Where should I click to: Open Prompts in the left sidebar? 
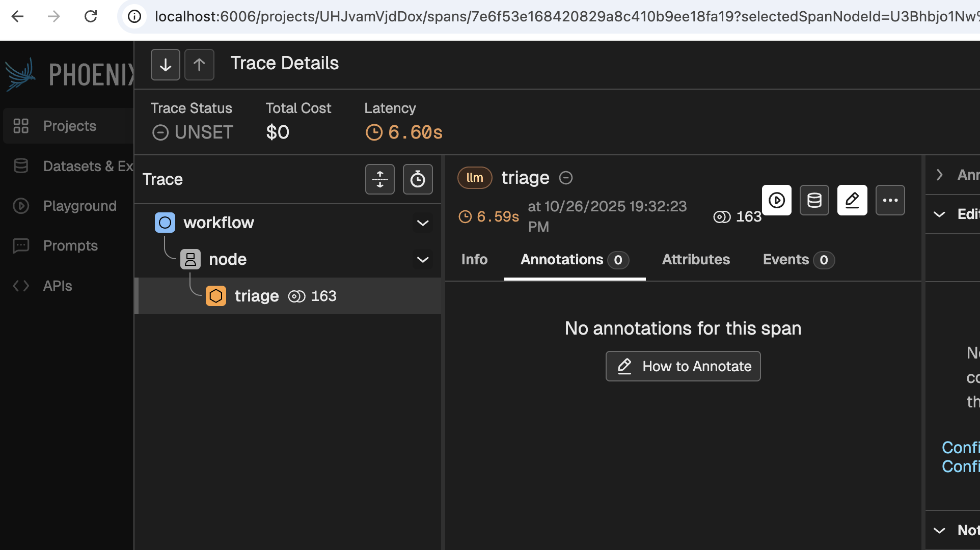tap(70, 246)
